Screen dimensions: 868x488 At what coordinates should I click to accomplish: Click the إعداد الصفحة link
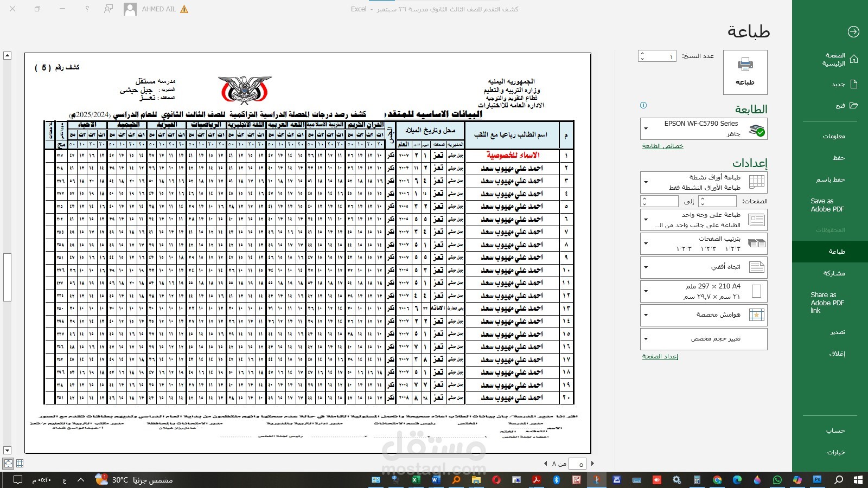click(660, 356)
